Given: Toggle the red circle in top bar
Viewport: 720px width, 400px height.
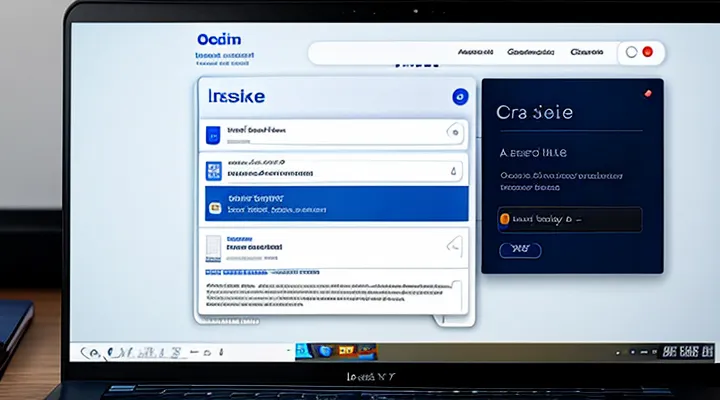Looking at the screenshot, I should pyautogui.click(x=647, y=52).
